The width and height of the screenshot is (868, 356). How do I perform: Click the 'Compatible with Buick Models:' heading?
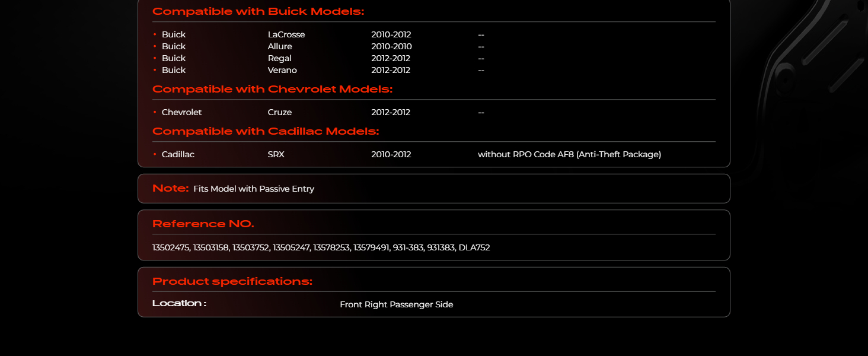coord(258,11)
